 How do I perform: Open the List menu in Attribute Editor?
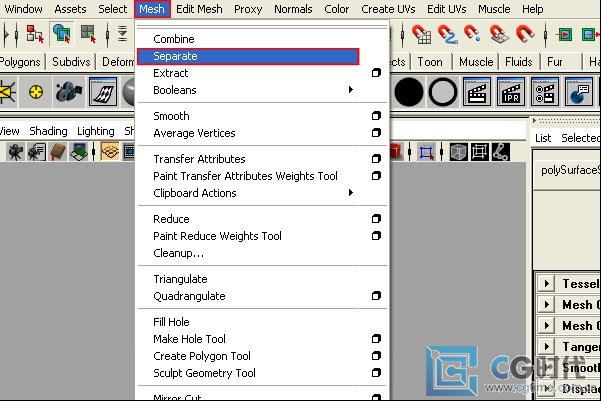click(543, 138)
